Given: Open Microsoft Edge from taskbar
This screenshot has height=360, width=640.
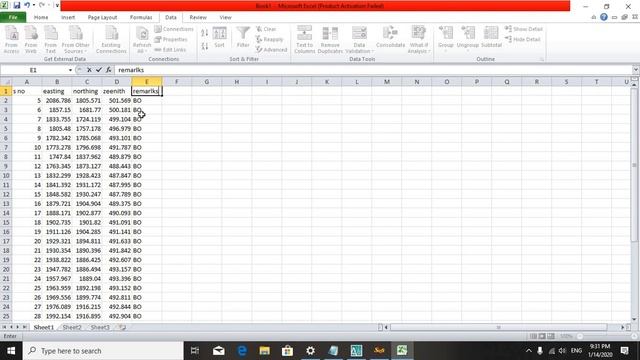Looking at the screenshot, I should (x=242, y=351).
